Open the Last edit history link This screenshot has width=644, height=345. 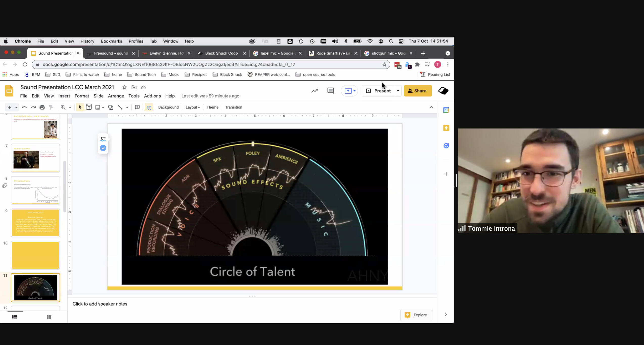[210, 96]
